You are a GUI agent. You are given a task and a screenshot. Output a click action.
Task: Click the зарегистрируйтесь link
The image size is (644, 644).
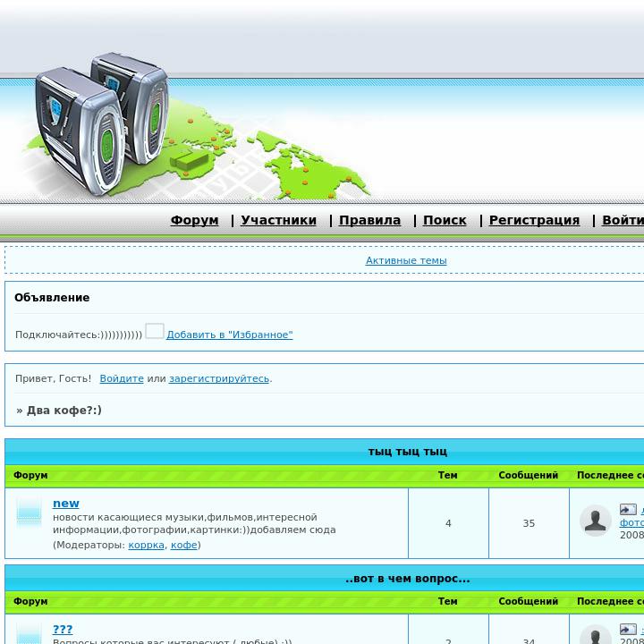[x=219, y=378]
